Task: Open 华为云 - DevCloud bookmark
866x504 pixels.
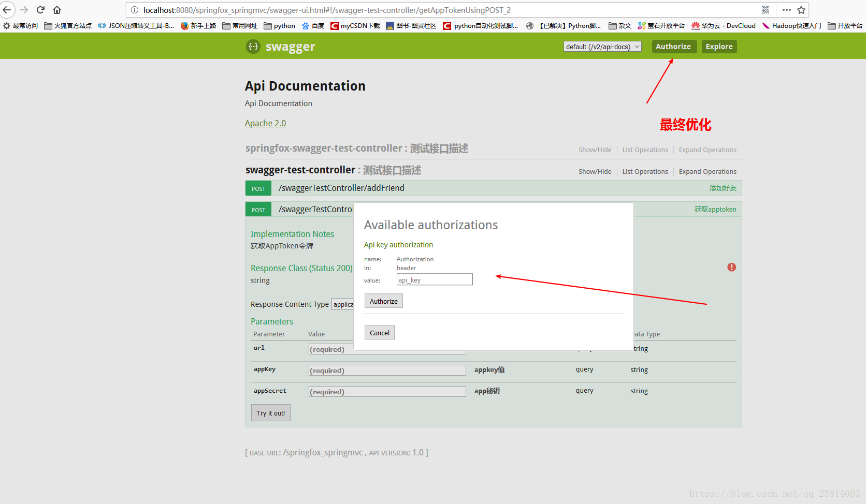Action: pos(724,25)
